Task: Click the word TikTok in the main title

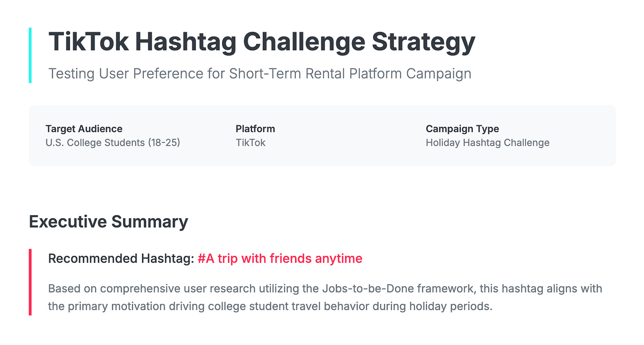Action: click(89, 42)
